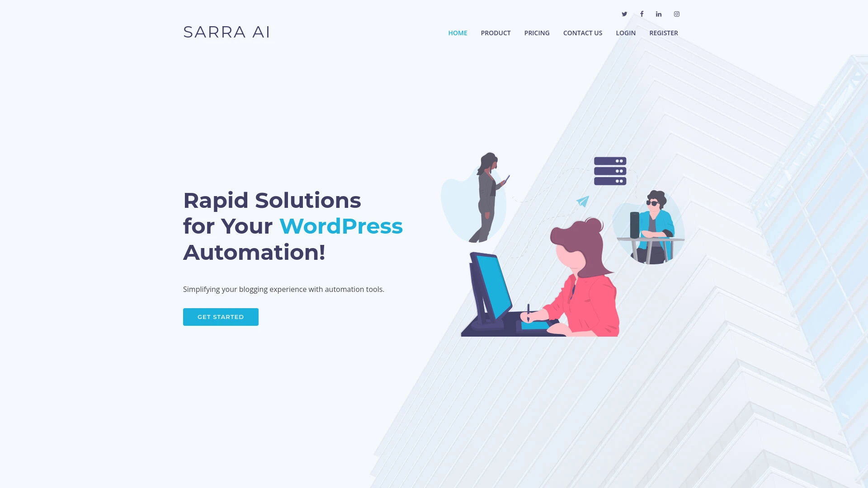
Task: Click the GET STARTED button
Action: [x=221, y=316]
